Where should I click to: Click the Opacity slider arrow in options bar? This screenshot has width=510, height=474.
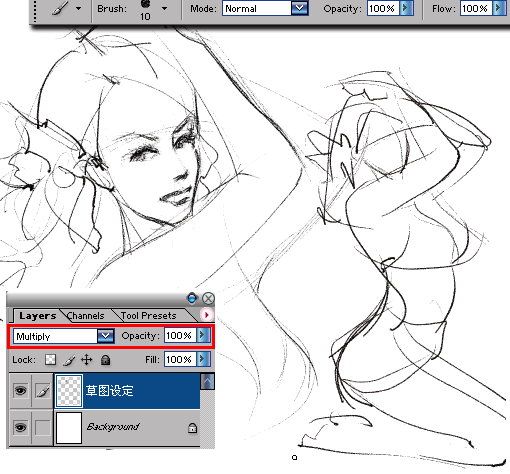(406, 8)
